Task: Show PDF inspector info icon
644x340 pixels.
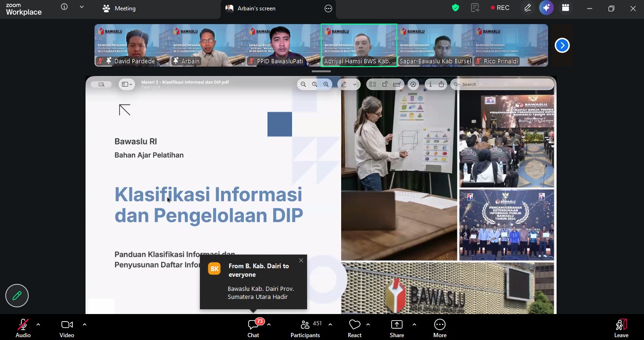Action: (430, 84)
